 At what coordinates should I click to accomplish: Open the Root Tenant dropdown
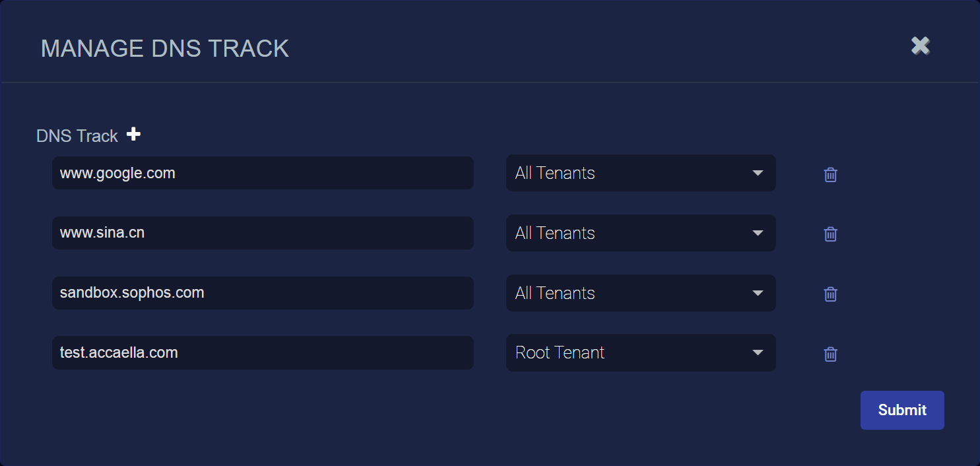click(641, 353)
